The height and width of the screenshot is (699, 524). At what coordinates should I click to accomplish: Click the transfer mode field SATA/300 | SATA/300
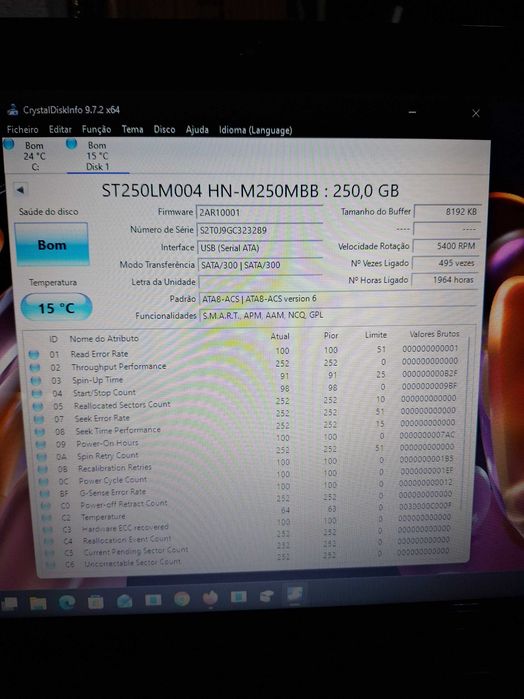(x=260, y=265)
